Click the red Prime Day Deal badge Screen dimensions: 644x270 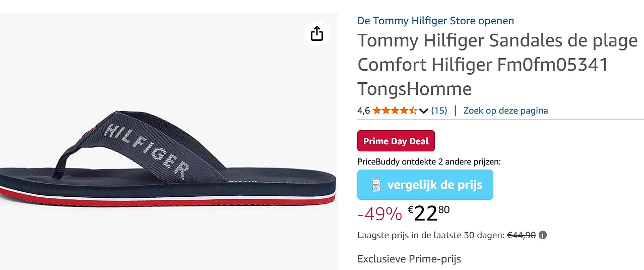[x=396, y=141]
